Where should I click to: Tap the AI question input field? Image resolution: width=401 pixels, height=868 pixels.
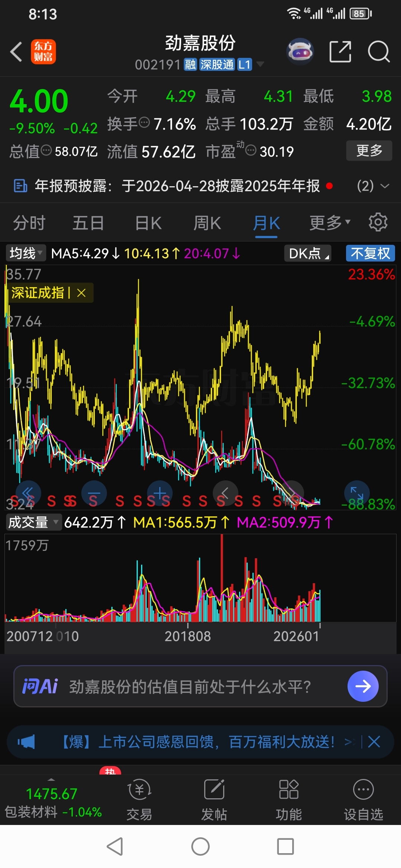click(200, 686)
